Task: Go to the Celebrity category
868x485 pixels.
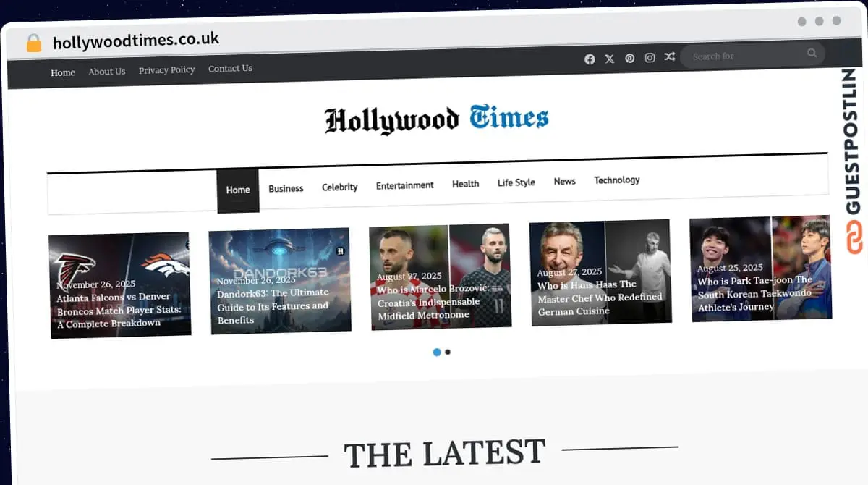Action: coord(339,187)
